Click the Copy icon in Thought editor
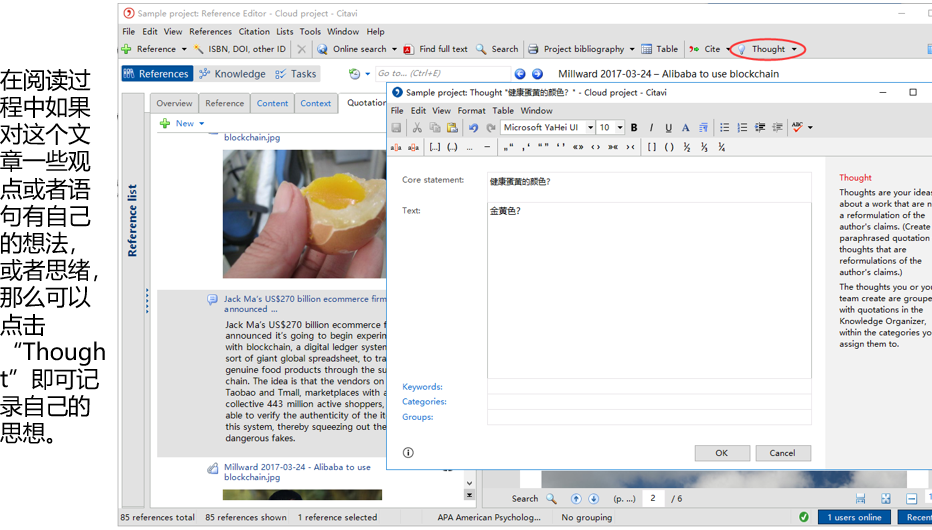Image resolution: width=932 pixels, height=530 pixels. tap(434, 127)
